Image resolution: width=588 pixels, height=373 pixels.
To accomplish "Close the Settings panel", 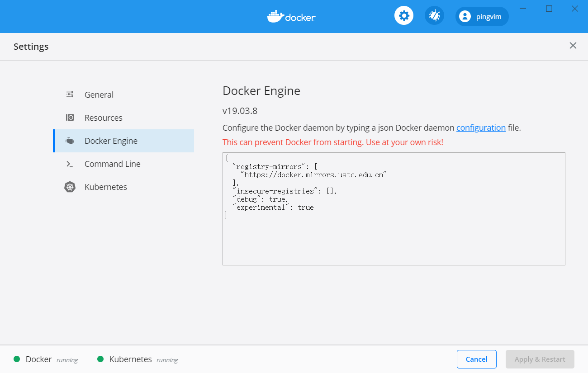I will (x=573, y=46).
